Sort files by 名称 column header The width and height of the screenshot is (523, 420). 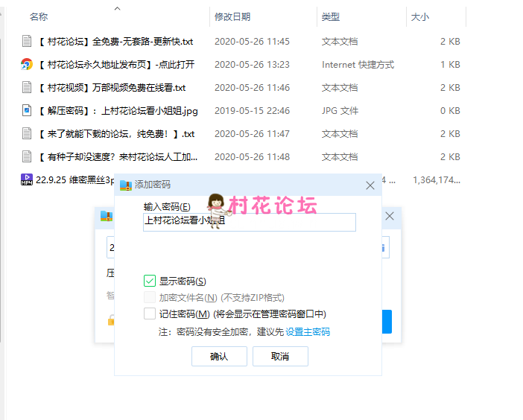(x=39, y=16)
